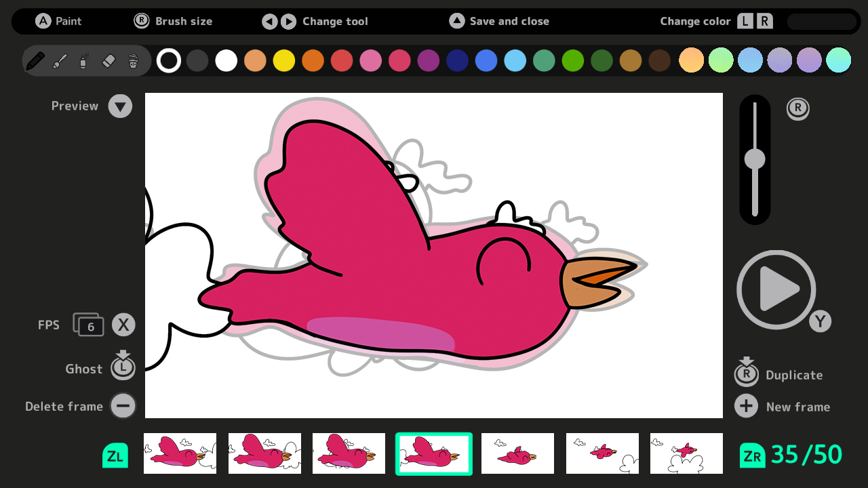Click the New frame plus icon
Viewport: 868px width, 488px height.
746,406
